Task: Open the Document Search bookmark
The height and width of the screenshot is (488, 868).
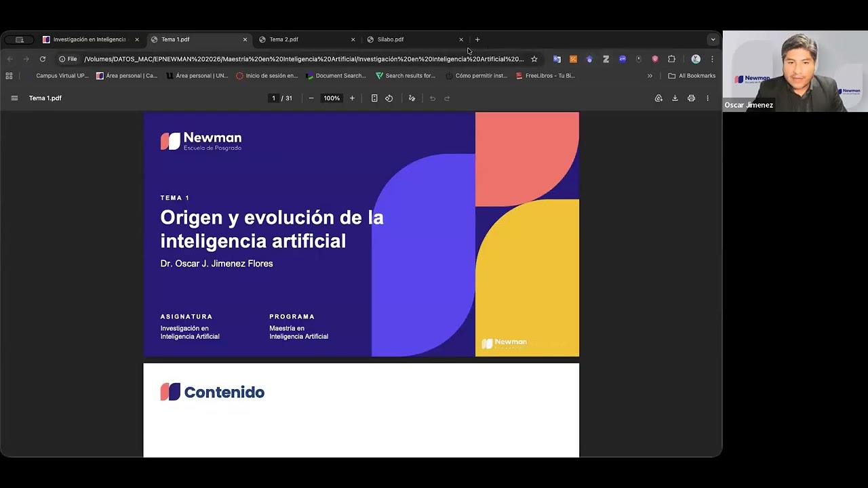Action: [336, 76]
